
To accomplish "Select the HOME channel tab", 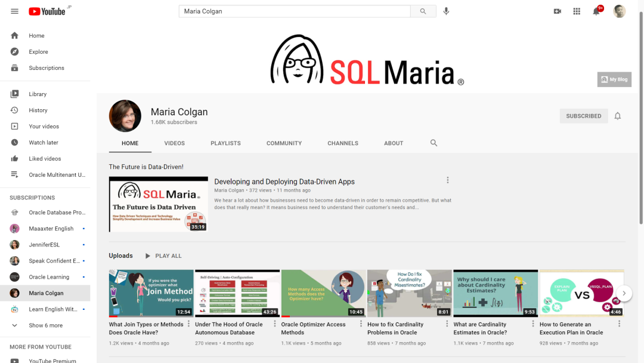I will coord(130,143).
